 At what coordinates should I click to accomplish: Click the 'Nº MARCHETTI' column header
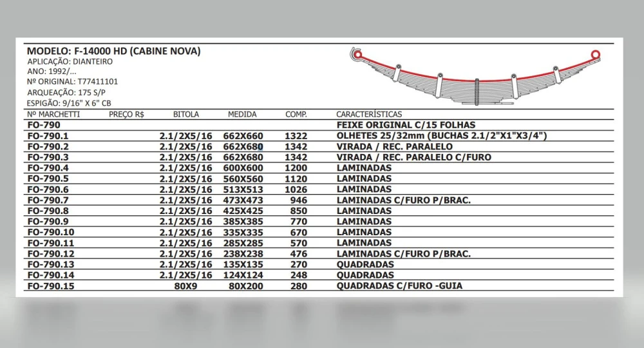(x=53, y=114)
